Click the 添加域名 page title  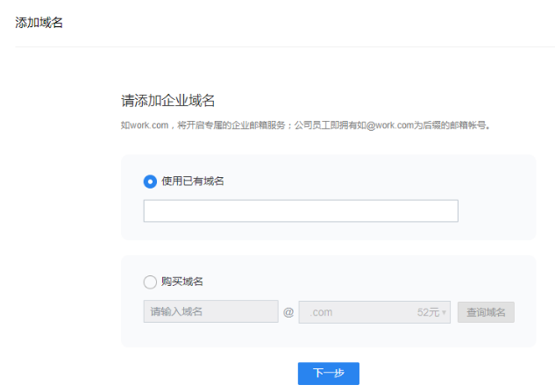point(39,23)
